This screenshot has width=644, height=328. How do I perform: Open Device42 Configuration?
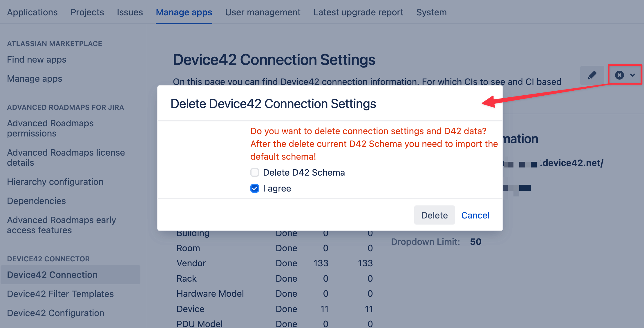[x=55, y=313]
